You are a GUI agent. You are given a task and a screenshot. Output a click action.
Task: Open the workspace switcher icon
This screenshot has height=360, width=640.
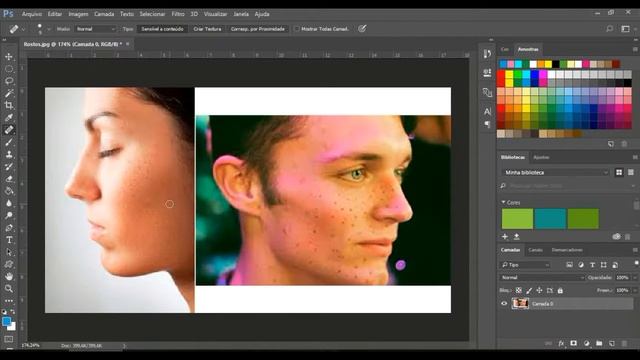pyautogui.click(x=625, y=29)
